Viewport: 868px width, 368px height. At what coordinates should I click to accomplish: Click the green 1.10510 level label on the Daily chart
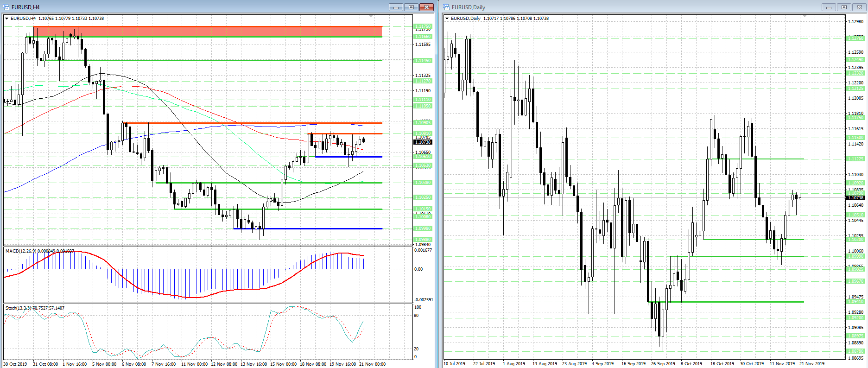point(855,215)
